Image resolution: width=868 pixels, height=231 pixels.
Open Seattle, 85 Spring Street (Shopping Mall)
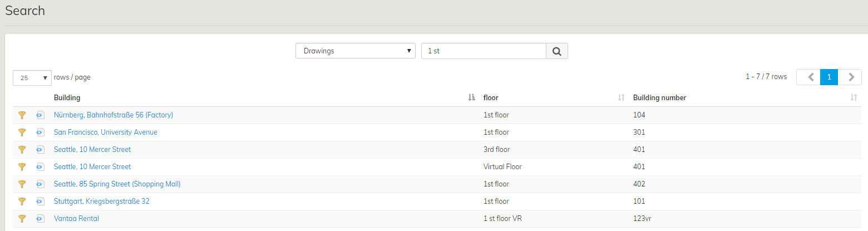(117, 184)
